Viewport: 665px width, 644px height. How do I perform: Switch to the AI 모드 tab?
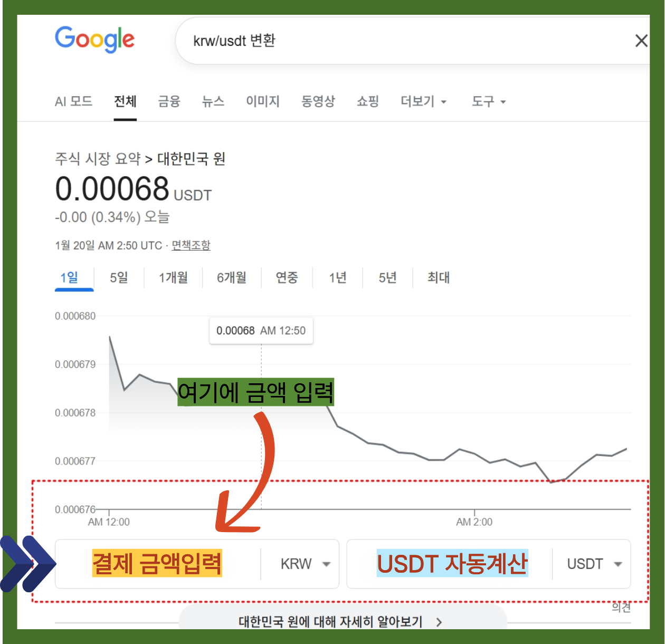click(x=73, y=101)
